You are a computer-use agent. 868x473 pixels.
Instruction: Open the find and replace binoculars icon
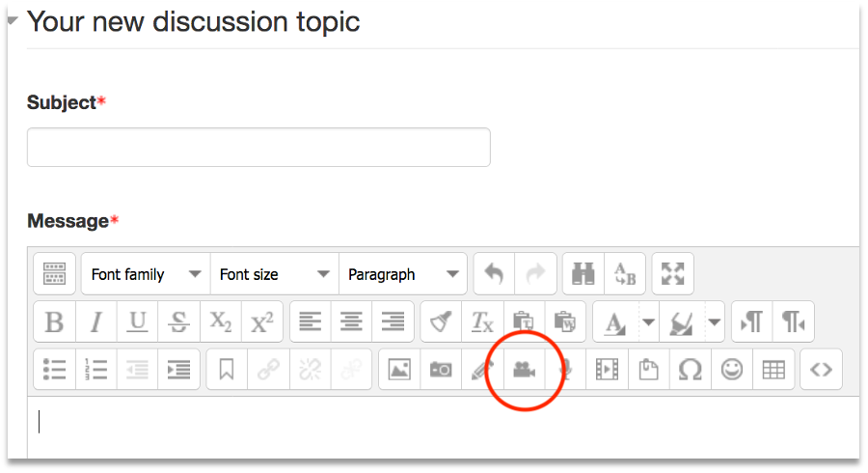(582, 274)
